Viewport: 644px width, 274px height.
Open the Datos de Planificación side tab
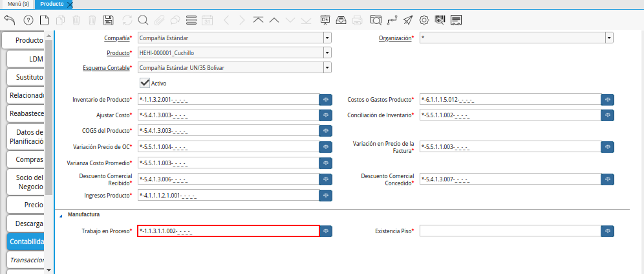25,137
